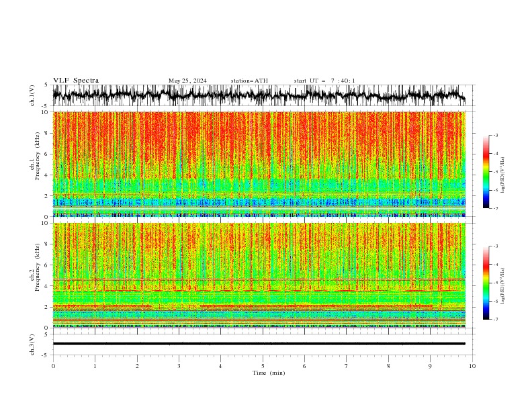Click time axis tick label "2"

point(137,366)
